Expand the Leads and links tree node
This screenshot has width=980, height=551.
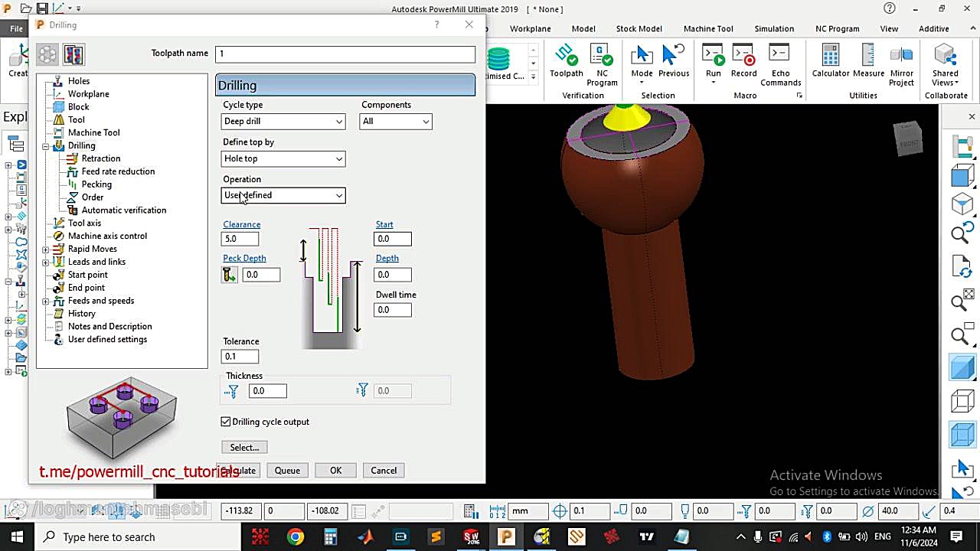46,262
